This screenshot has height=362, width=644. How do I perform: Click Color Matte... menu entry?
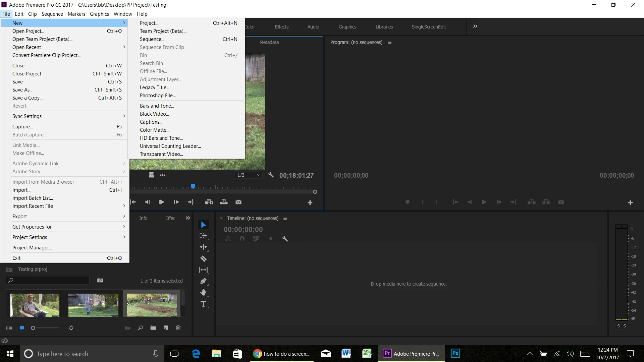point(155,130)
